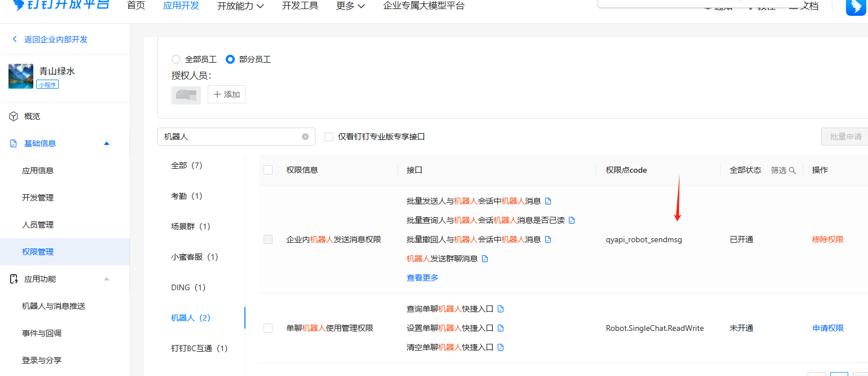Click the 未开通 status text
Image resolution: width=868 pixels, height=376 pixels.
(742, 328)
